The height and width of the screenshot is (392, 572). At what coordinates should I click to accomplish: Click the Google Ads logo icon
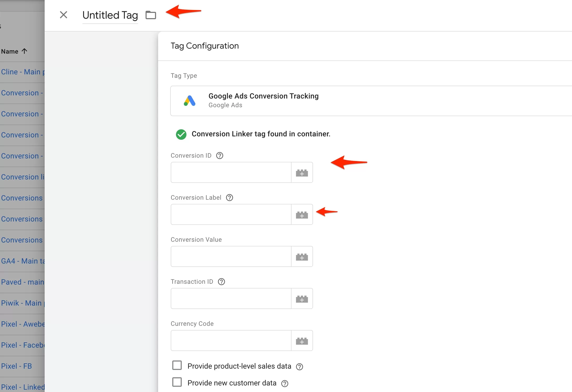[x=190, y=101]
